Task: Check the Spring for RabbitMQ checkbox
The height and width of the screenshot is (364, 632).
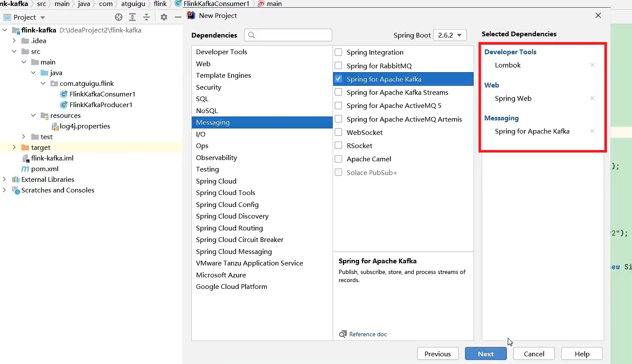Action: 339,65
